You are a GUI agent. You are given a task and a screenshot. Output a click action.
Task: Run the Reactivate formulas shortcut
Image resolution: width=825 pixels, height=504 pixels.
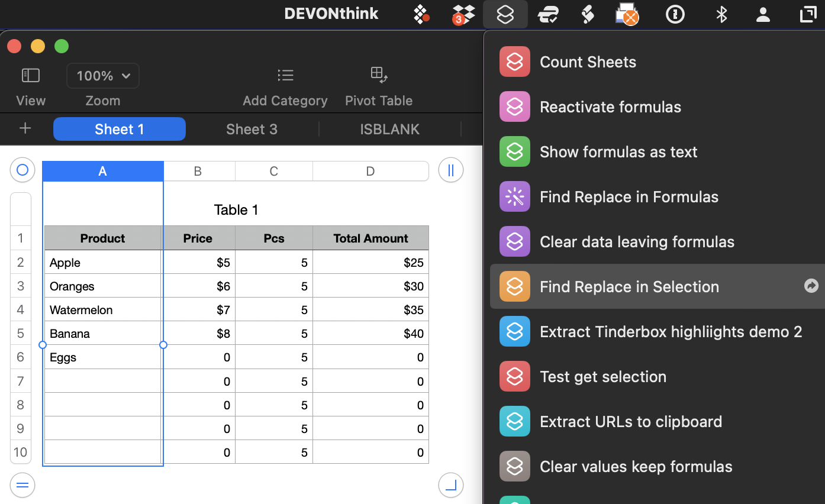click(x=657, y=107)
